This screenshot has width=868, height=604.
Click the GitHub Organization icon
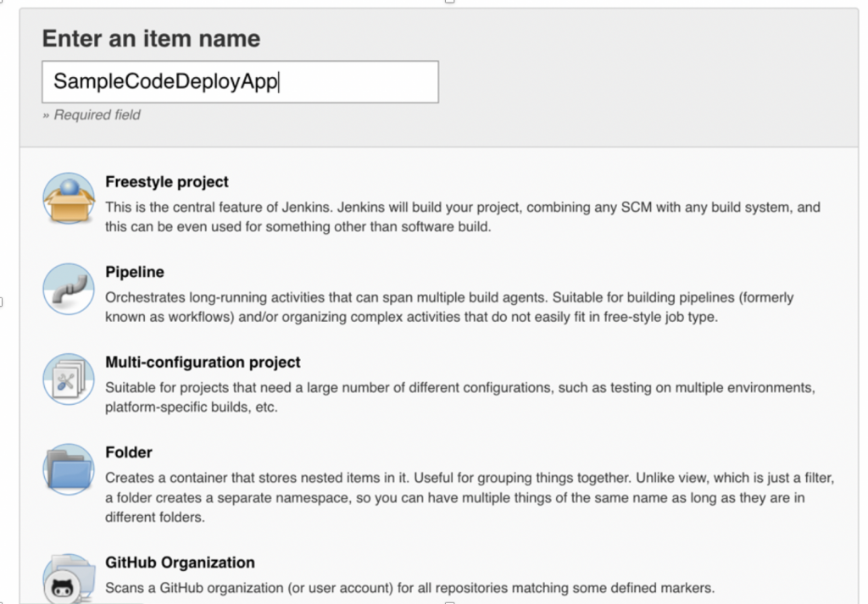[x=69, y=579]
